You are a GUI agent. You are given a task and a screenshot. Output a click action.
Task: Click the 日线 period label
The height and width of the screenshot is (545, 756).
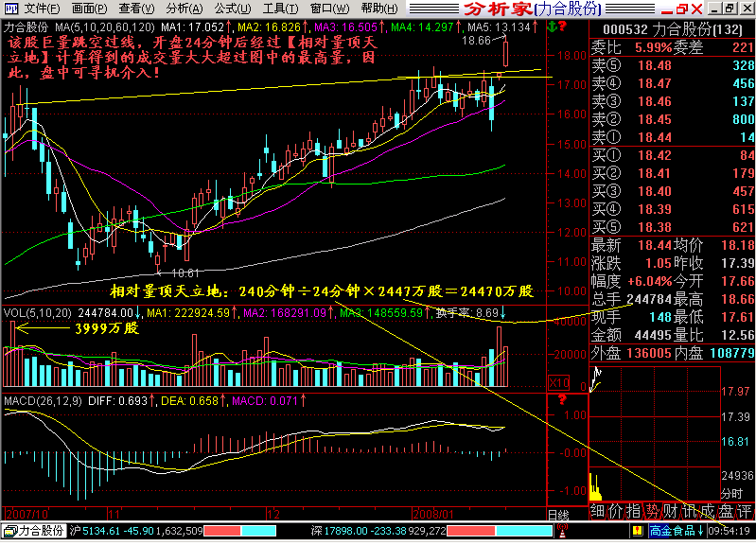click(x=557, y=512)
